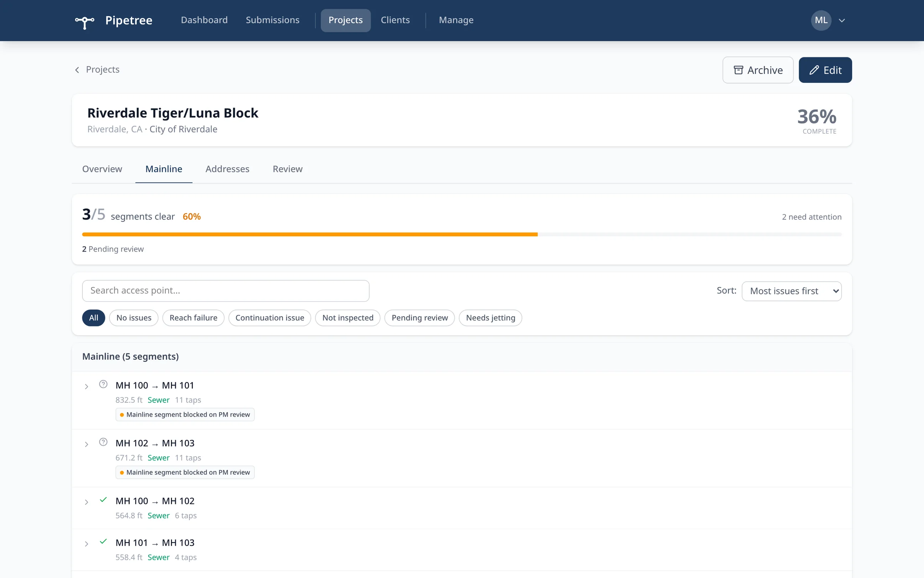Click the Riverdale Tiger/Luna Block title

172,113
